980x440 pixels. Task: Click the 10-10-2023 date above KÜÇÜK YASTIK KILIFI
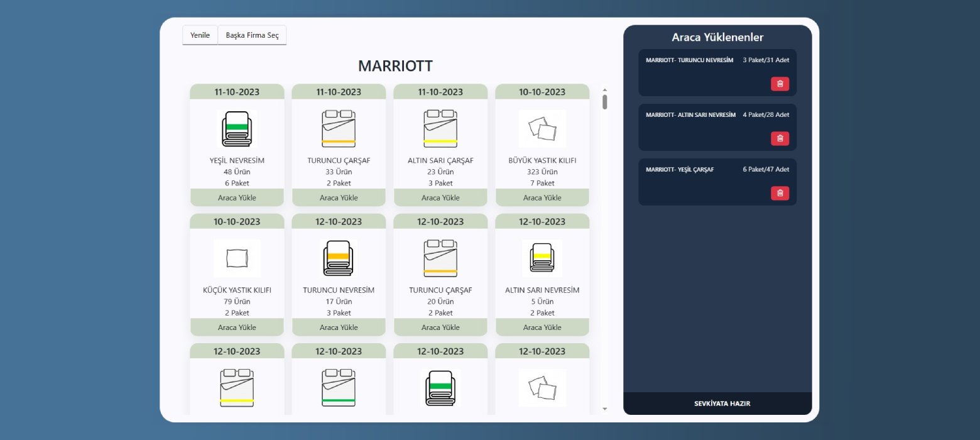[237, 221]
